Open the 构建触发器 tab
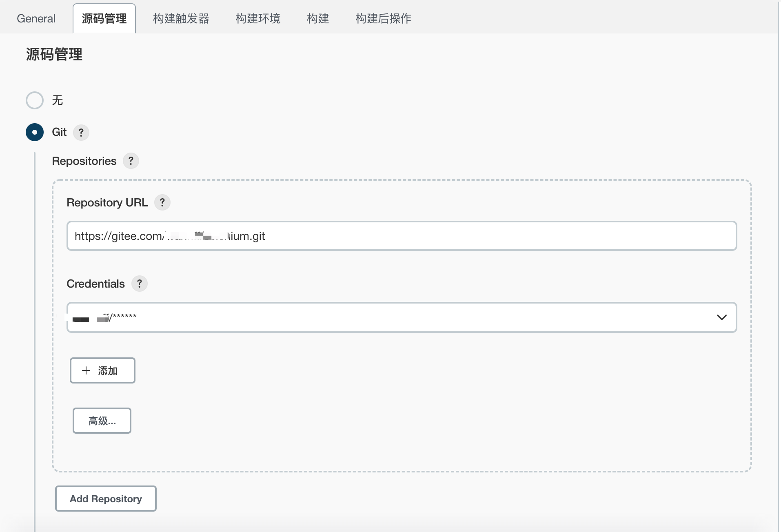The width and height of the screenshot is (781, 532). click(181, 18)
